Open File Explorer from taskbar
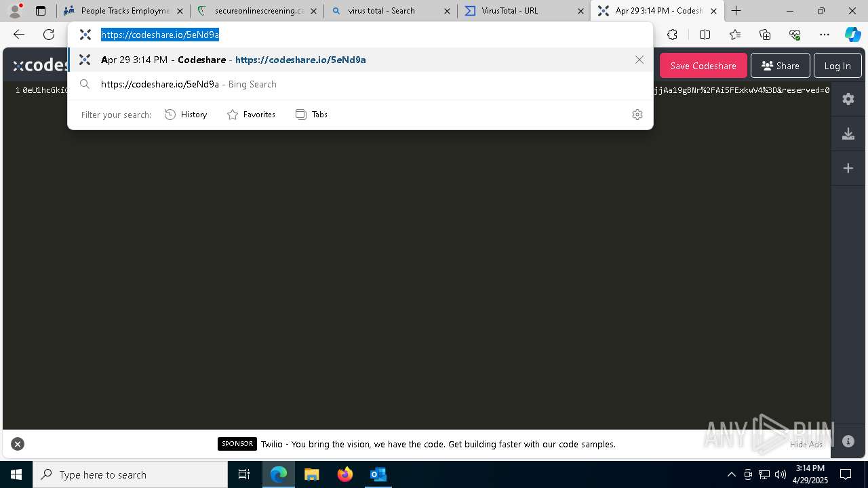Screen dimensions: 868x488 pyautogui.click(x=312, y=474)
